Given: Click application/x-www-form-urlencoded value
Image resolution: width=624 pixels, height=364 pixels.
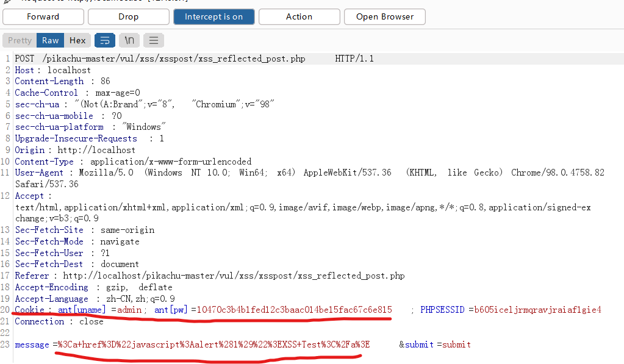Looking at the screenshot, I should point(171,162).
